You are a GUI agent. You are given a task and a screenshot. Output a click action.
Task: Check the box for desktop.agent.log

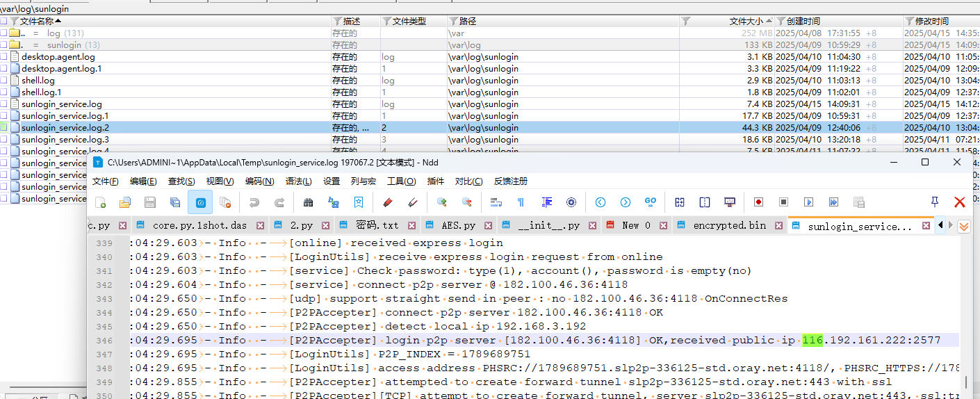4,57
